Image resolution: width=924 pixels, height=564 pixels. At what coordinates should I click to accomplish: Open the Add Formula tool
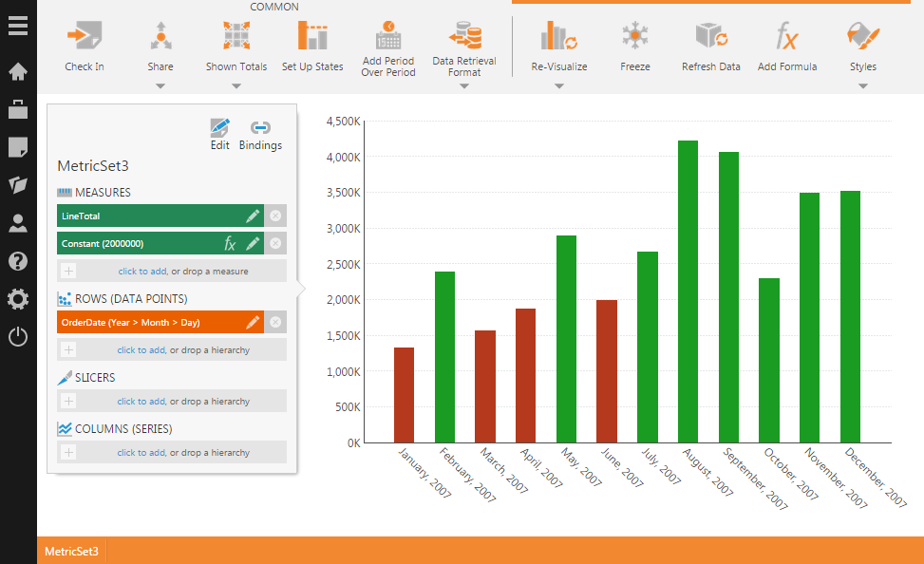pyautogui.click(x=786, y=37)
